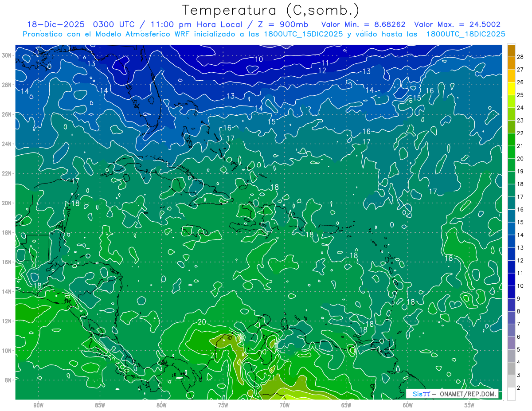This screenshot has height=411, width=532.
Task: Click the title 'Temperatura (C,somb.)'
Action: [x=271, y=10]
